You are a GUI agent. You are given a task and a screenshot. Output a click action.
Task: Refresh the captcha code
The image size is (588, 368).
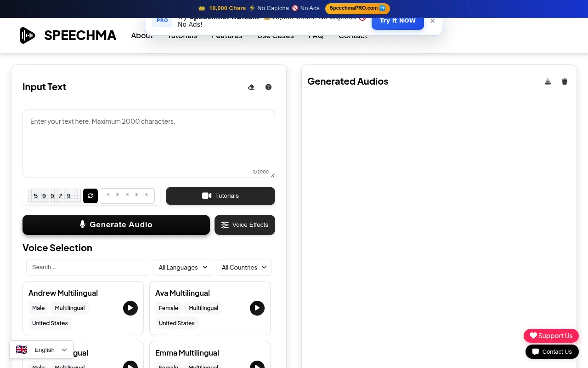tap(90, 195)
